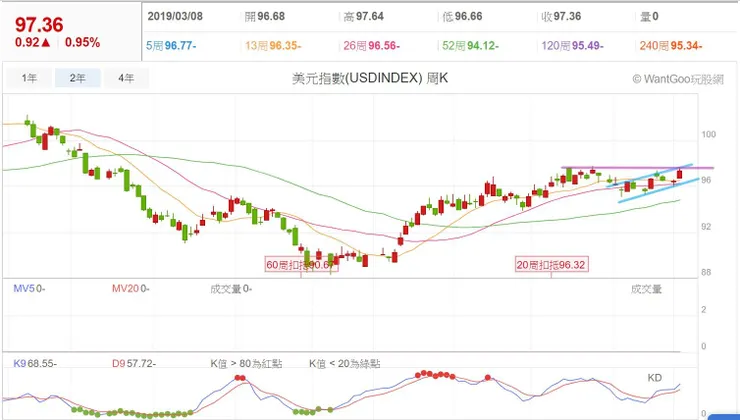The image size is (740, 420).
Task: Click the close value 收97.36
Action: point(561,17)
